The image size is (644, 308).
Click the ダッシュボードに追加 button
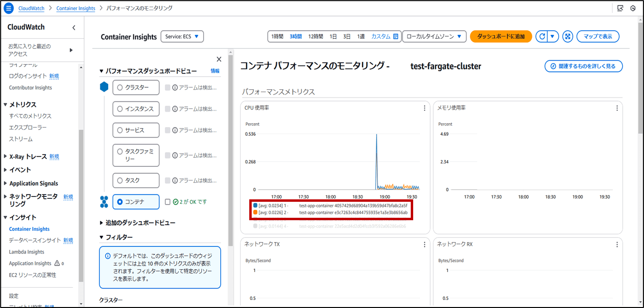tap(501, 36)
